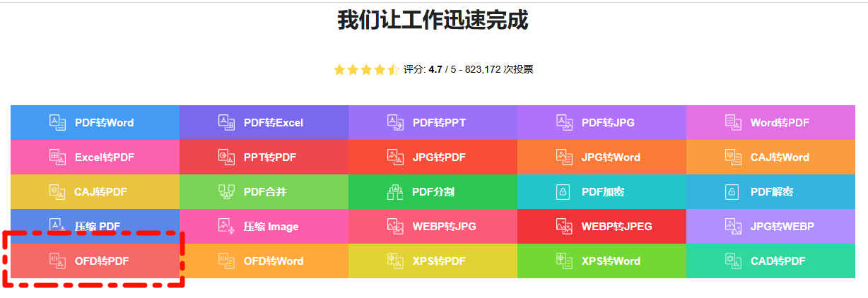Open the Word转PDF label

[x=780, y=122]
